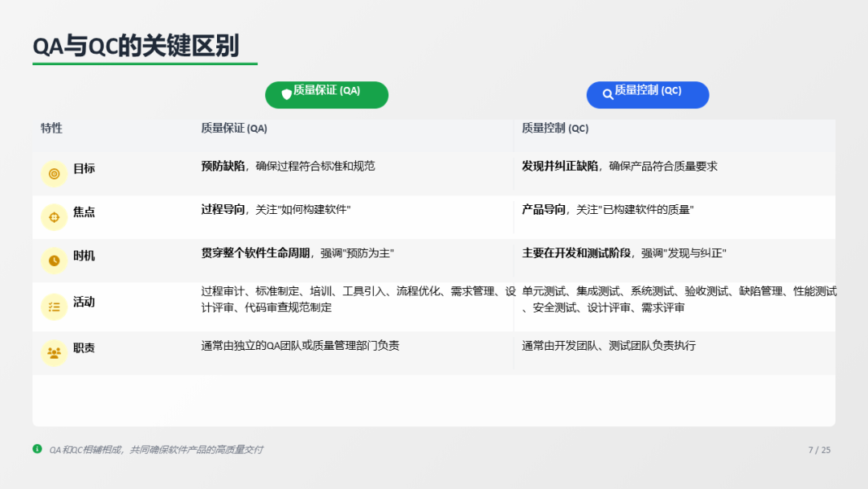Click the people icon beside 职责

pos(54,352)
